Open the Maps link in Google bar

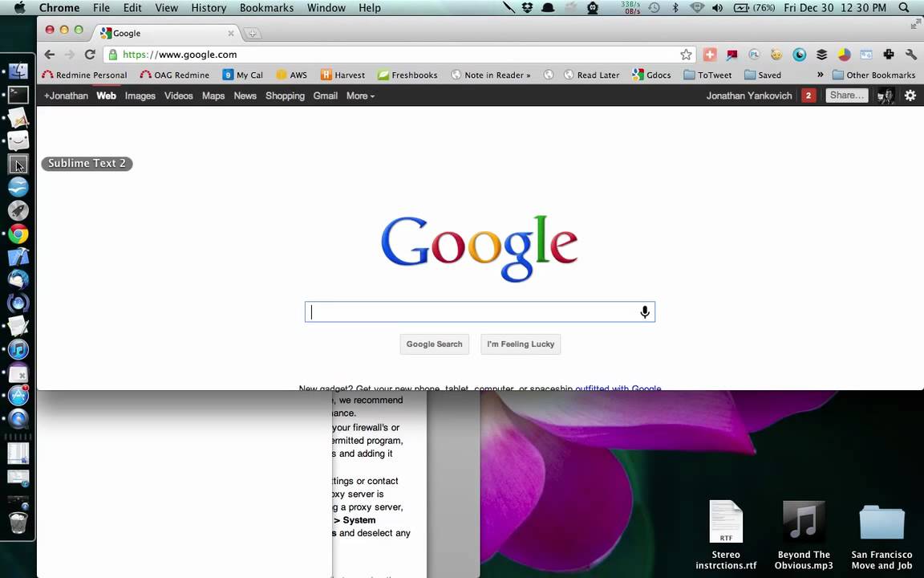click(x=213, y=96)
